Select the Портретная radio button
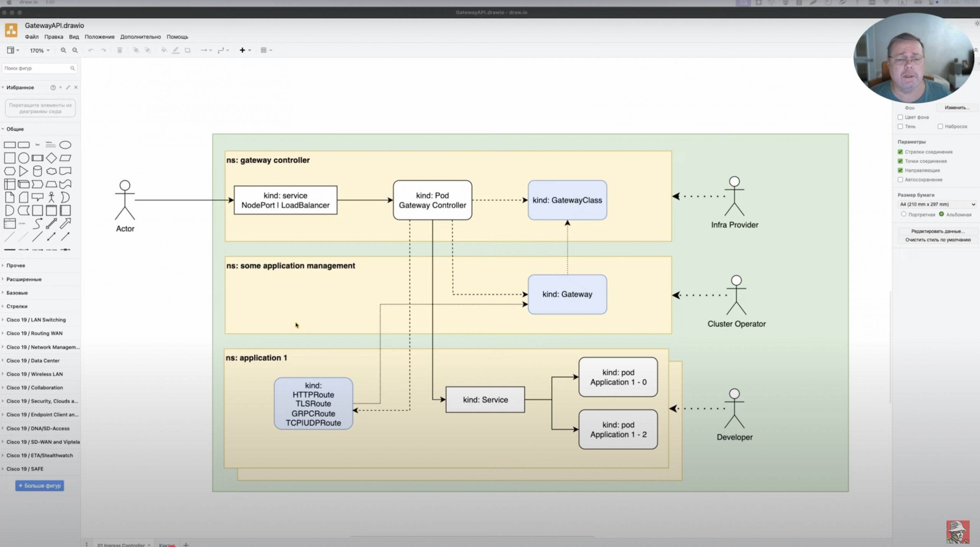Image resolution: width=980 pixels, height=547 pixels. [904, 214]
